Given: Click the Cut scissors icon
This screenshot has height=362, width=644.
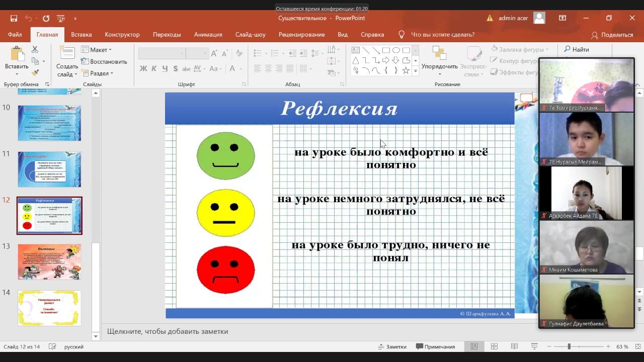Looking at the screenshot, I should coord(35,49).
